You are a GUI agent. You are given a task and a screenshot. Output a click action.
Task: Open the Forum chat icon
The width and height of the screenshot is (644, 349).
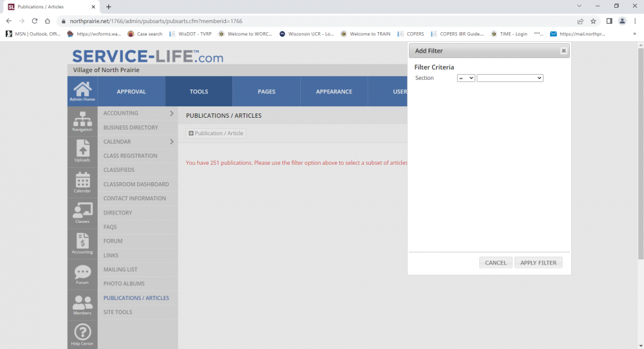[x=82, y=274]
